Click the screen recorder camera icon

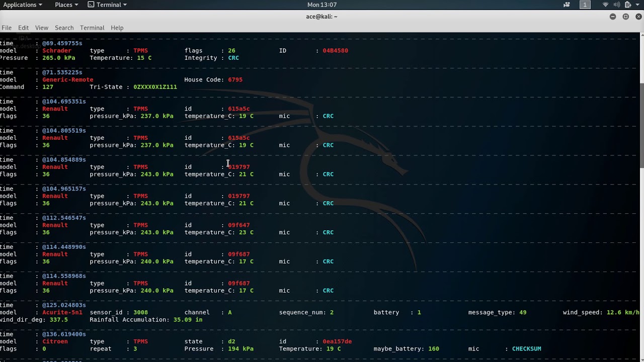[567, 5]
